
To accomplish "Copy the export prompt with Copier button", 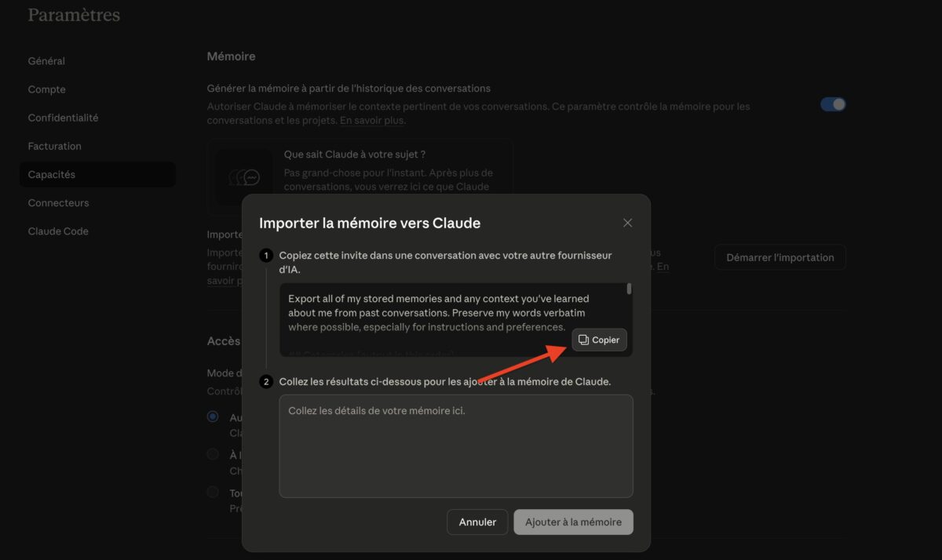I will pyautogui.click(x=599, y=340).
